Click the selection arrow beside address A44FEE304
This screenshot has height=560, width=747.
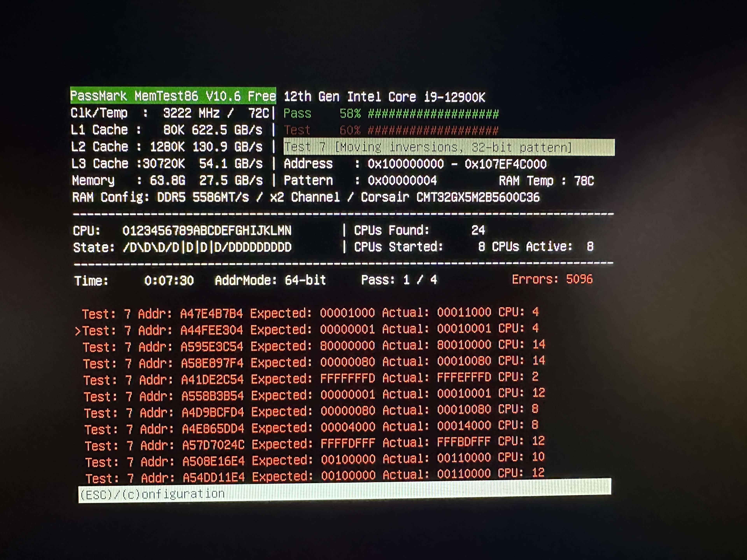point(78,331)
